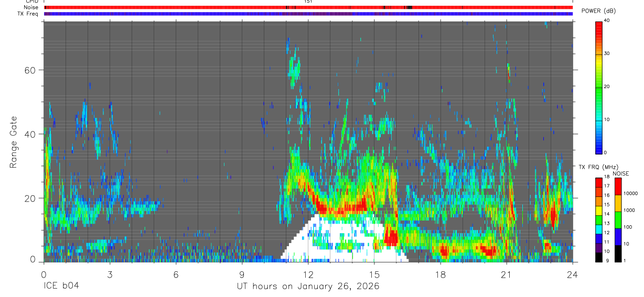Click the 10 label on the POWER scale

click(x=607, y=120)
